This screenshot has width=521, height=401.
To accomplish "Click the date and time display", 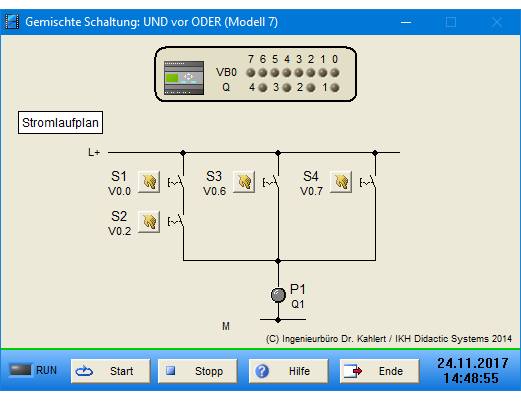I will (x=473, y=371).
